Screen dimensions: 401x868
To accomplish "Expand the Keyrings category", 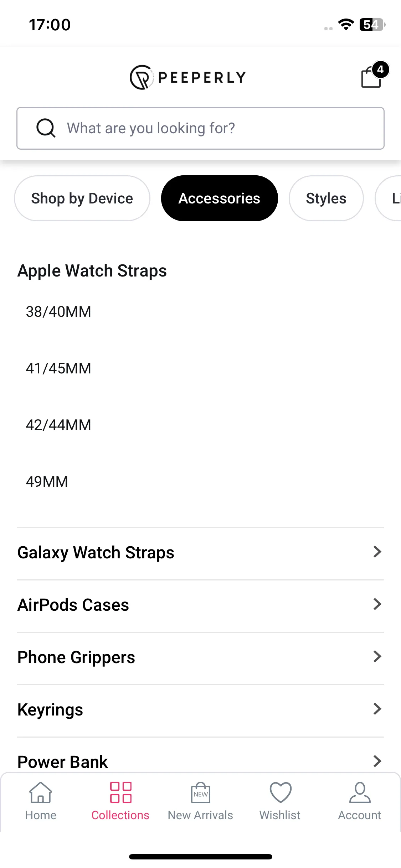I will pyautogui.click(x=200, y=709).
